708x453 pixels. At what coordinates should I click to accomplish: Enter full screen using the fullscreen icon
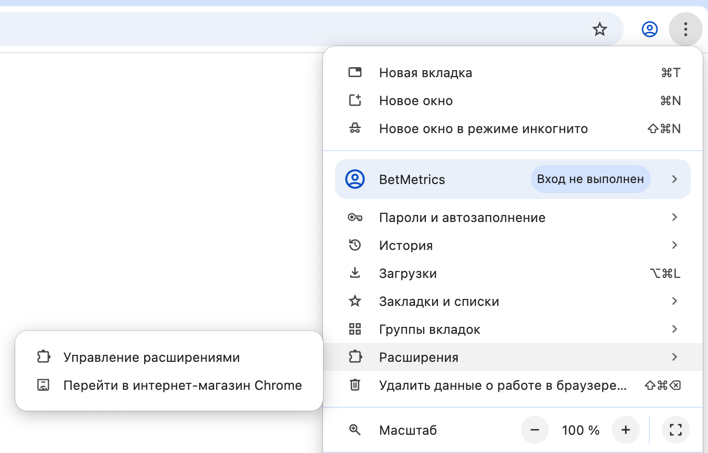click(x=675, y=430)
